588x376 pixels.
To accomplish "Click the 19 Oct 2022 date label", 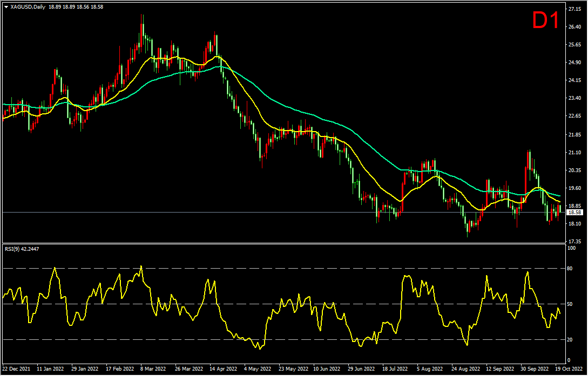I will [x=569, y=368].
